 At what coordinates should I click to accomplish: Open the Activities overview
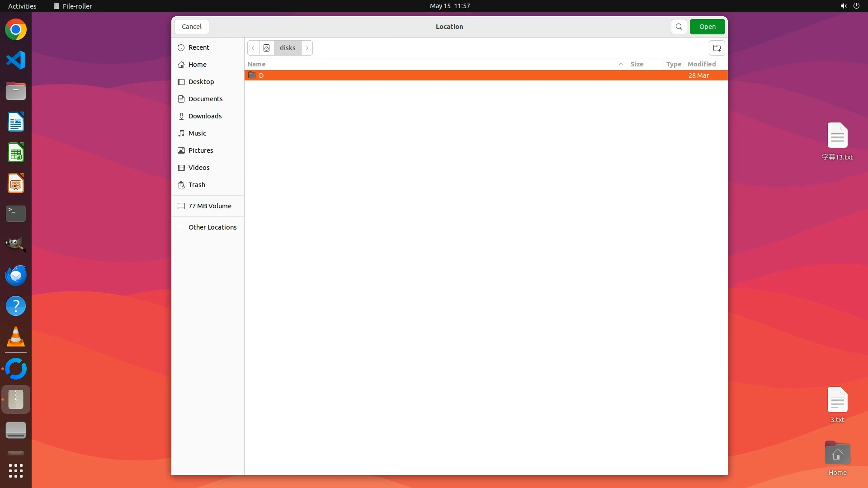(22, 6)
